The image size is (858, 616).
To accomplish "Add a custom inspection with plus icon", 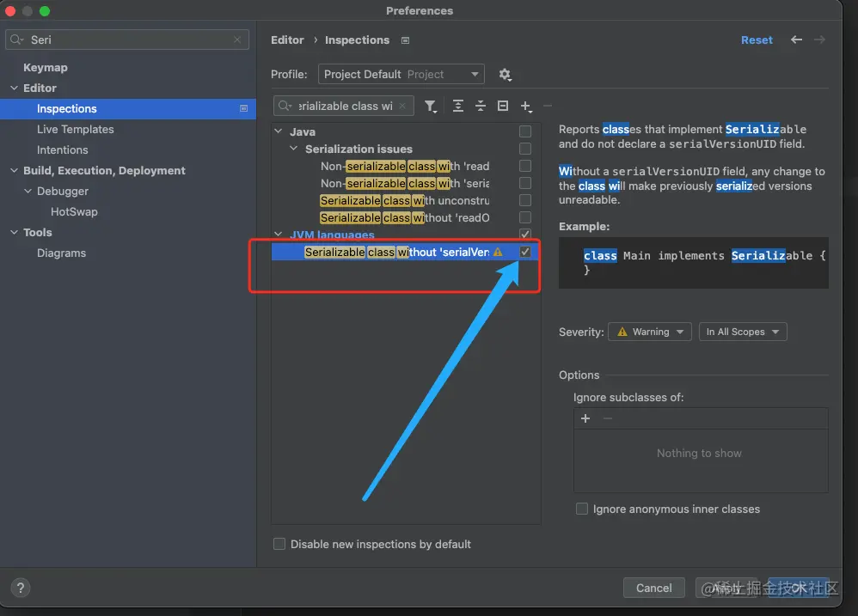I will click(x=526, y=107).
